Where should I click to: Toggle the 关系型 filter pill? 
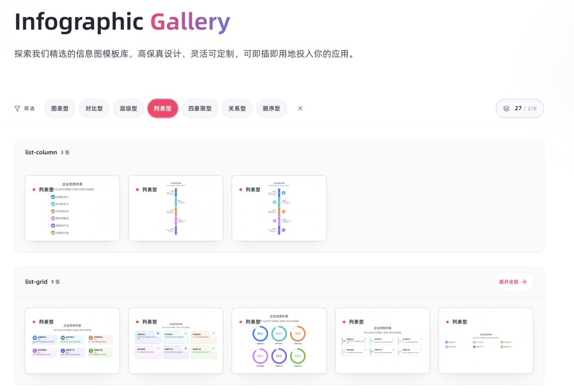pos(237,108)
